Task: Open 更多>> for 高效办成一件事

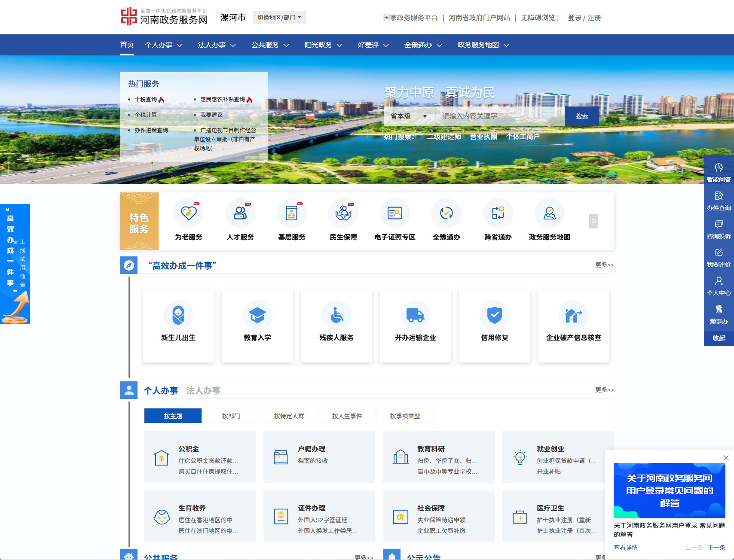Action: click(x=604, y=265)
